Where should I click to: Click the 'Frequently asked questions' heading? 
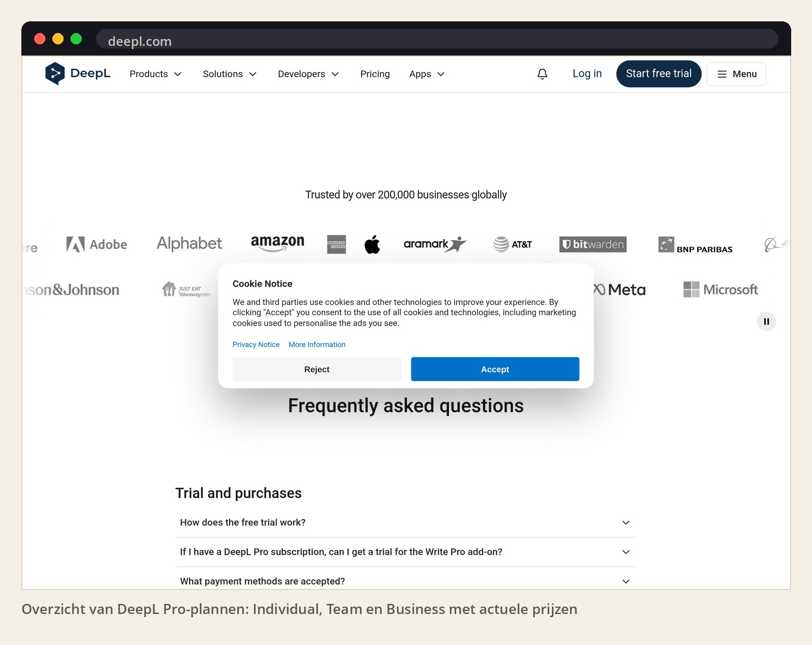pos(406,406)
